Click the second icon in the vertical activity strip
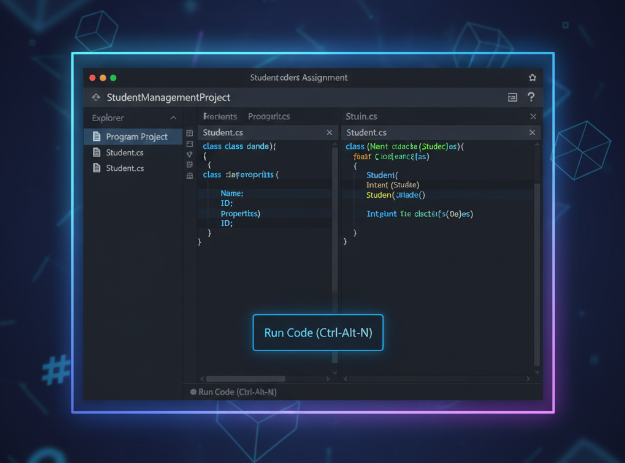 [x=190, y=143]
